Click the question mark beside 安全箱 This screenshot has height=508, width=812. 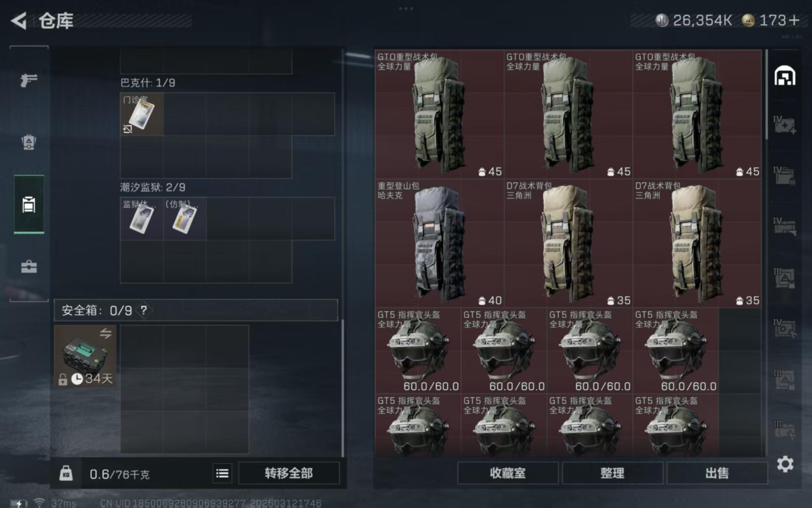pyautogui.click(x=144, y=310)
